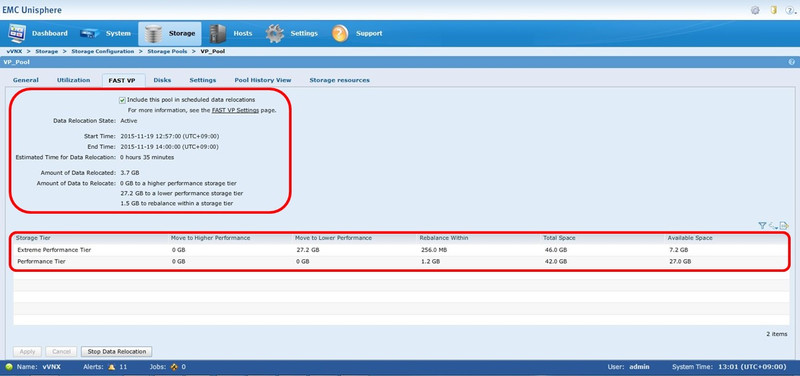Click the 46.0 GB total space value

coord(556,250)
